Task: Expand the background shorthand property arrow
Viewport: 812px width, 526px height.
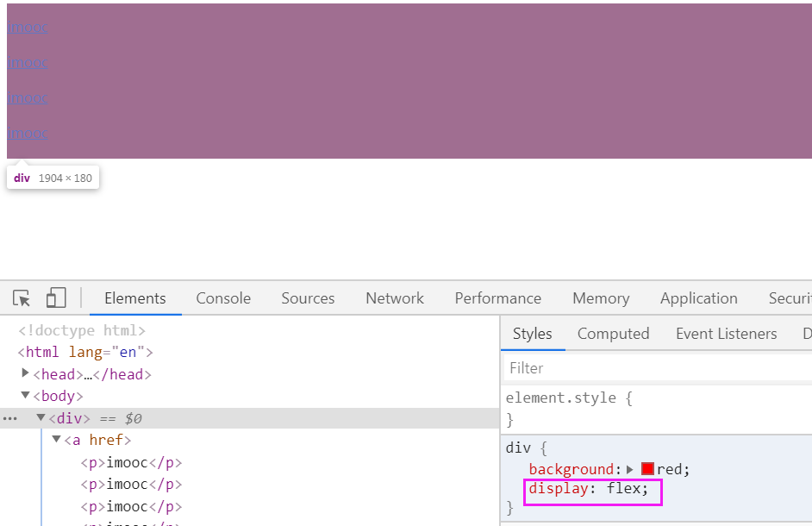Action: (x=630, y=469)
